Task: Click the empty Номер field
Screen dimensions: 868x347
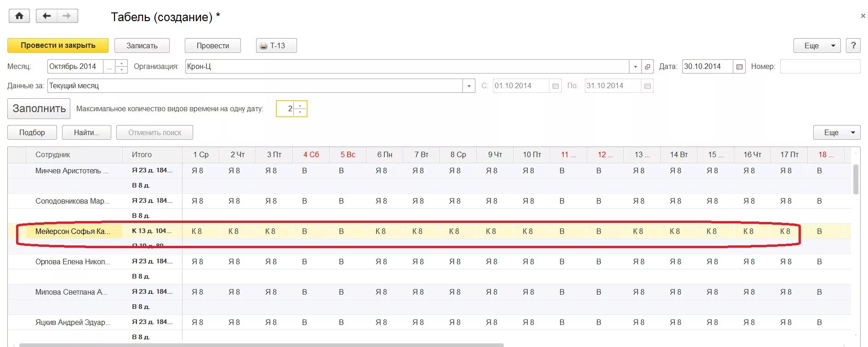Action: [820, 67]
